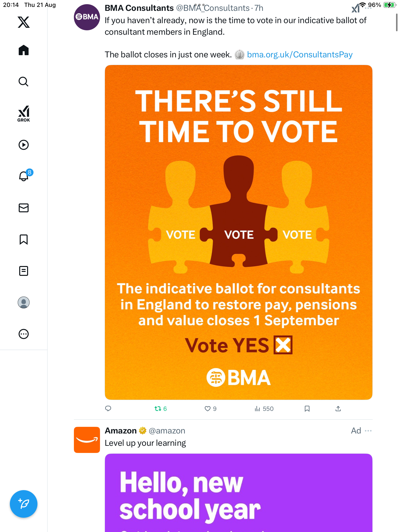Toggle repost on BMA Consultants post
The width and height of the screenshot is (399, 532).
[x=158, y=409]
